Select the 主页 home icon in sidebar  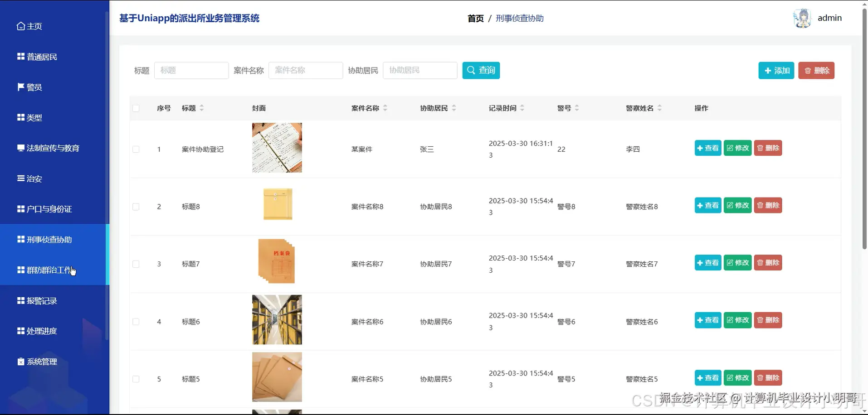coord(20,26)
